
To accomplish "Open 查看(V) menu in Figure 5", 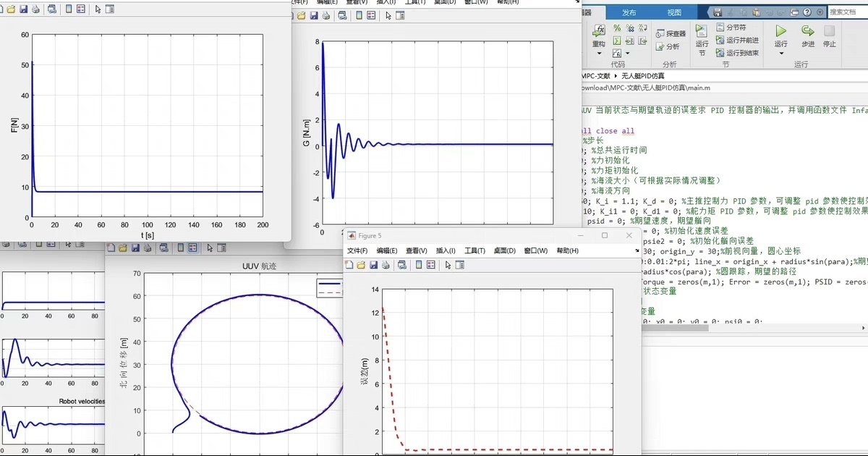I will point(416,251).
